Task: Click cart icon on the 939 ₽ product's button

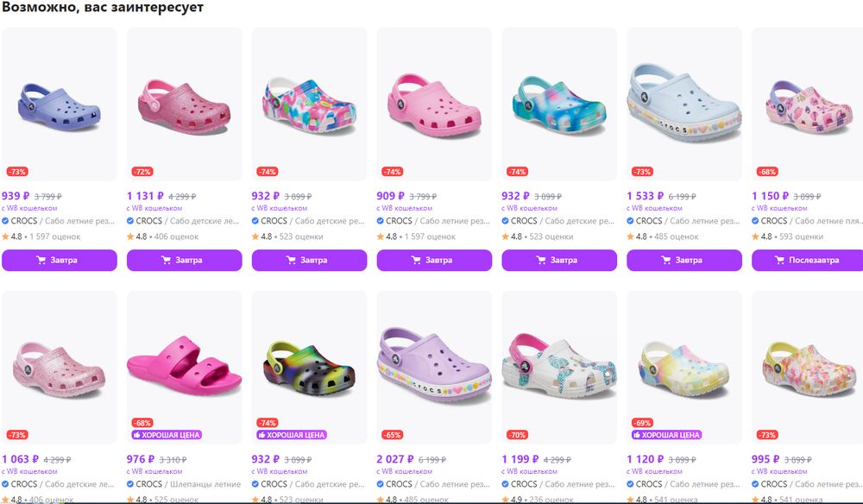Action: 41,260
